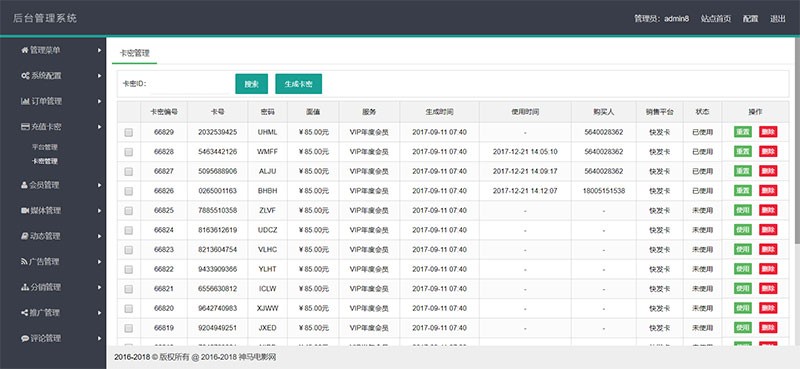Tick the checkbox in row 66821
The height and width of the screenshot is (369, 800).
(x=129, y=289)
